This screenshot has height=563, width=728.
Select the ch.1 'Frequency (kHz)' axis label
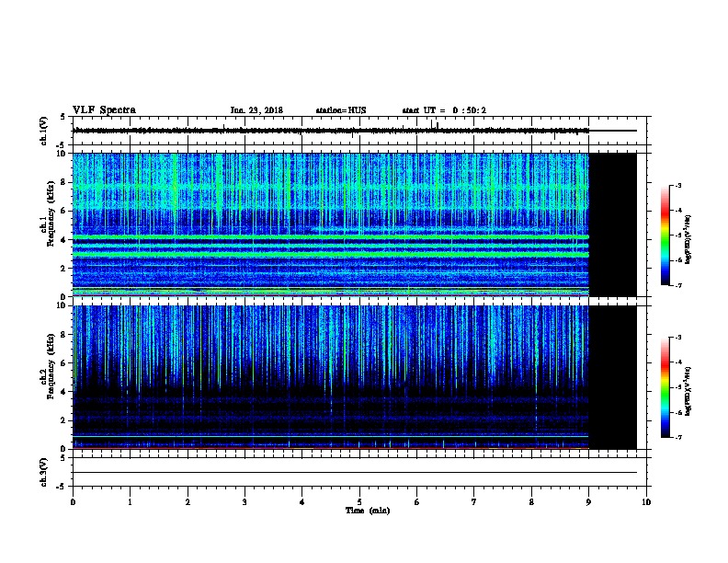51,213
